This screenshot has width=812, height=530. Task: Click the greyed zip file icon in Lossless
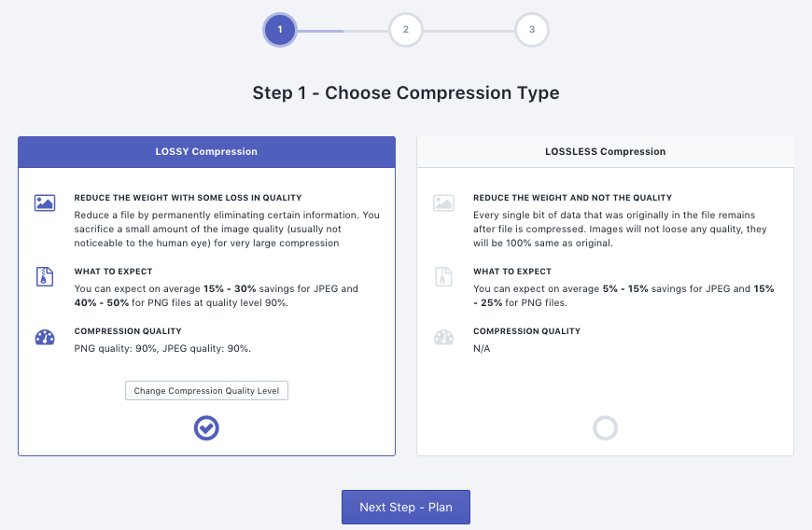pos(444,277)
